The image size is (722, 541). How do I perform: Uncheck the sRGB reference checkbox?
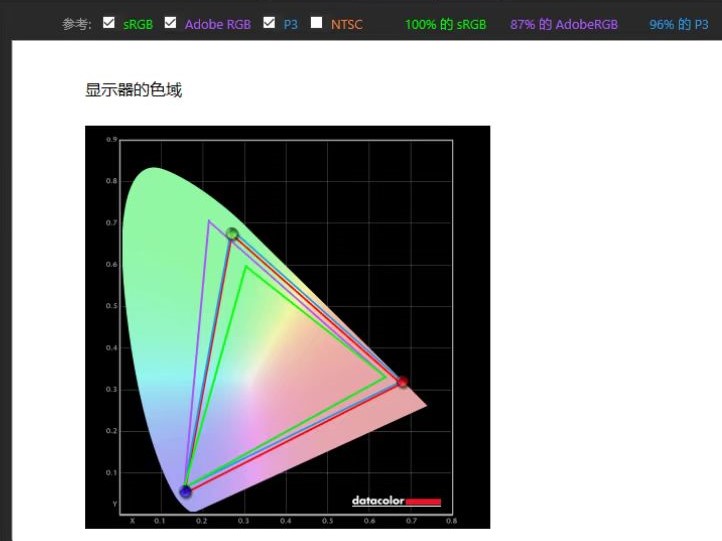click(109, 23)
